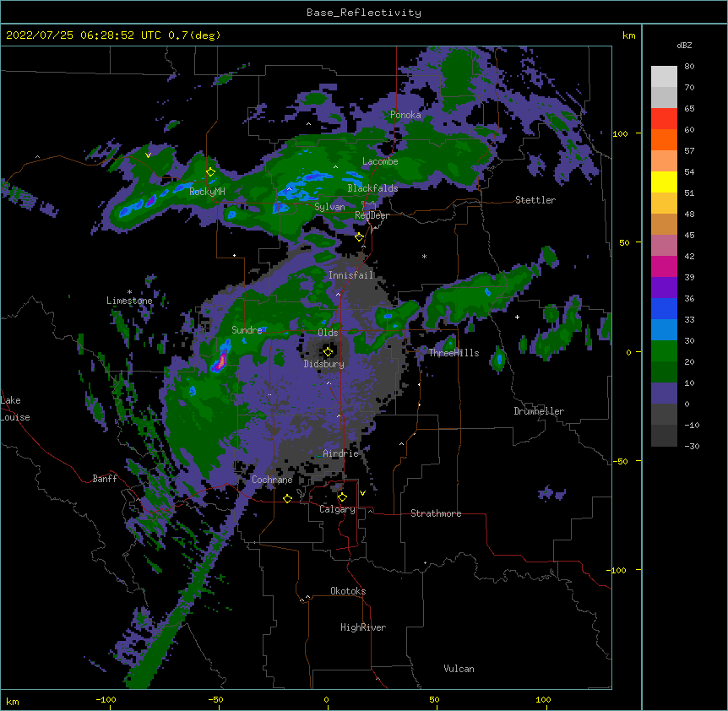Click the ThreeHills city label

[x=454, y=353]
